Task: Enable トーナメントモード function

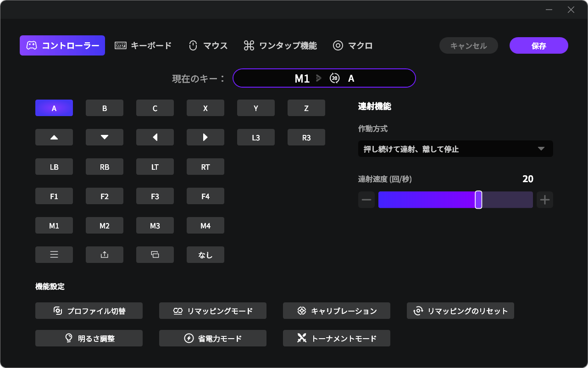Action: tap(337, 338)
